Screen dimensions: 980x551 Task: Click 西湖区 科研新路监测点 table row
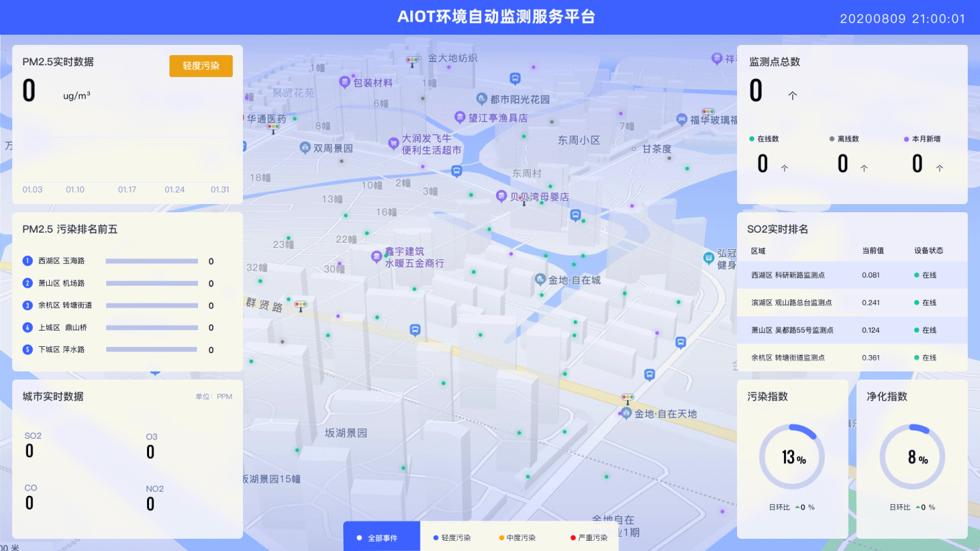852,275
